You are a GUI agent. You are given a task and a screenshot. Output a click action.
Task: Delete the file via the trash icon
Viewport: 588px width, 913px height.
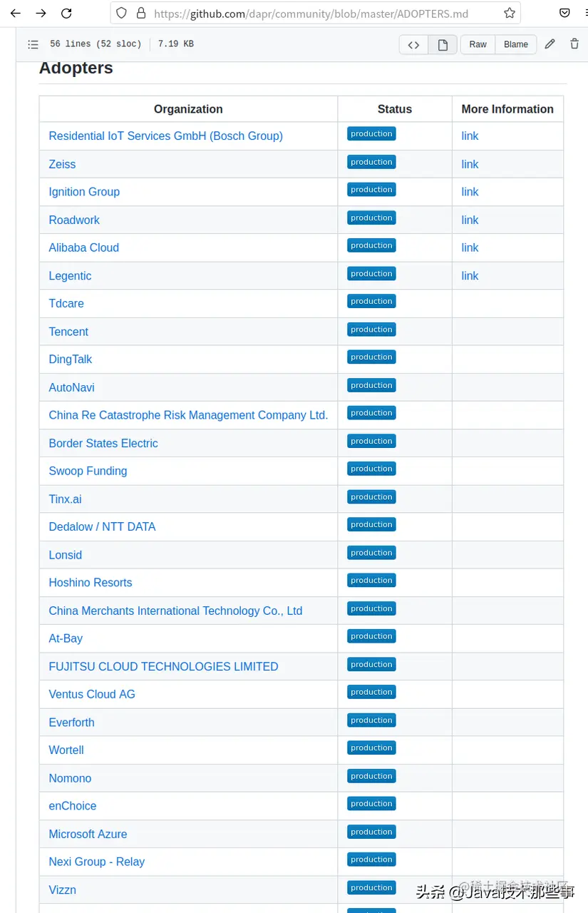click(574, 44)
